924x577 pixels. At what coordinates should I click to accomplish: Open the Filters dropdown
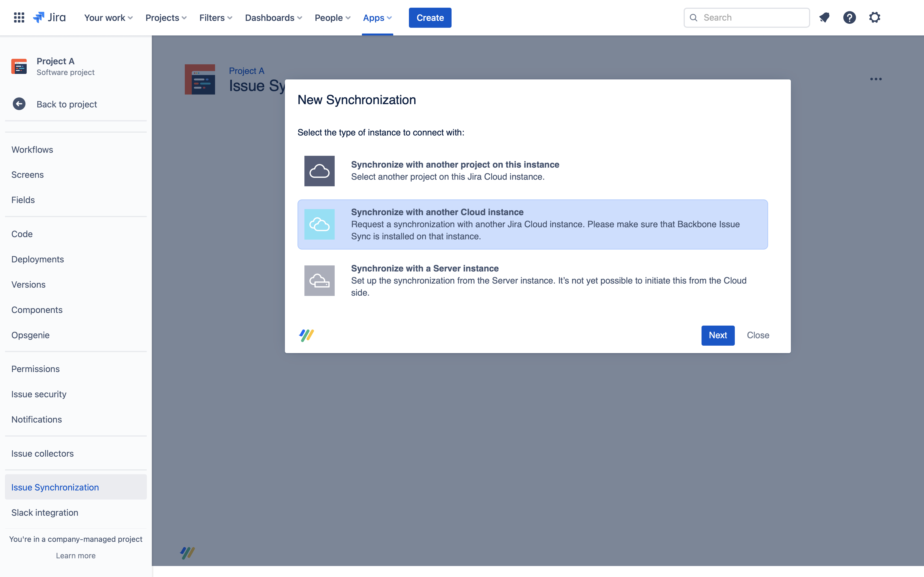point(215,18)
